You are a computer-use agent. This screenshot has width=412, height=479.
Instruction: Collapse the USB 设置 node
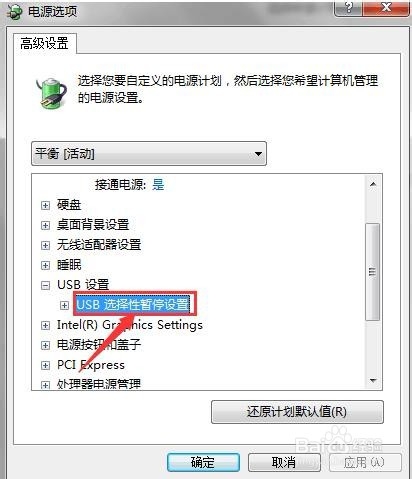point(45,285)
